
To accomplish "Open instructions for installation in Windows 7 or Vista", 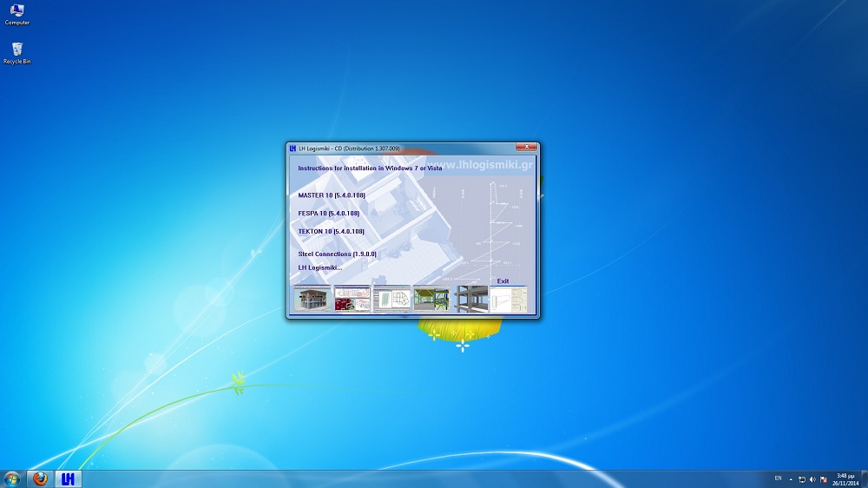I will click(370, 168).
